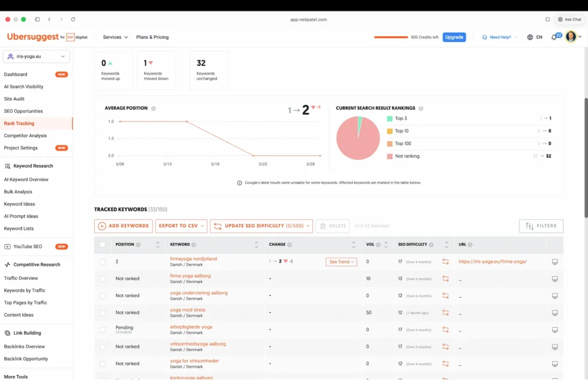Toggle browser sidebar icon
This screenshot has height=380, width=588.
point(37,19)
